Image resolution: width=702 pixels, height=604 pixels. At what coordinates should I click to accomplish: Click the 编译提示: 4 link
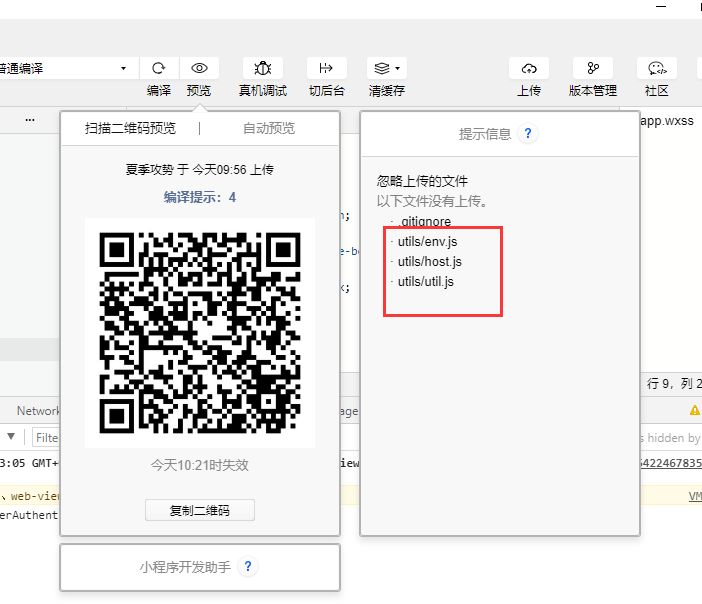[200, 197]
